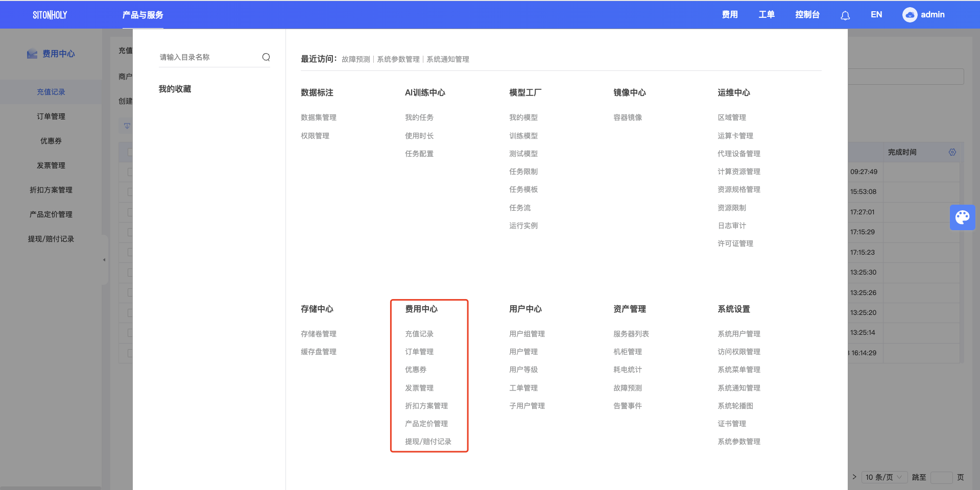
Task: Open 容器镜像 under 镜像中心
Action: coord(628,117)
